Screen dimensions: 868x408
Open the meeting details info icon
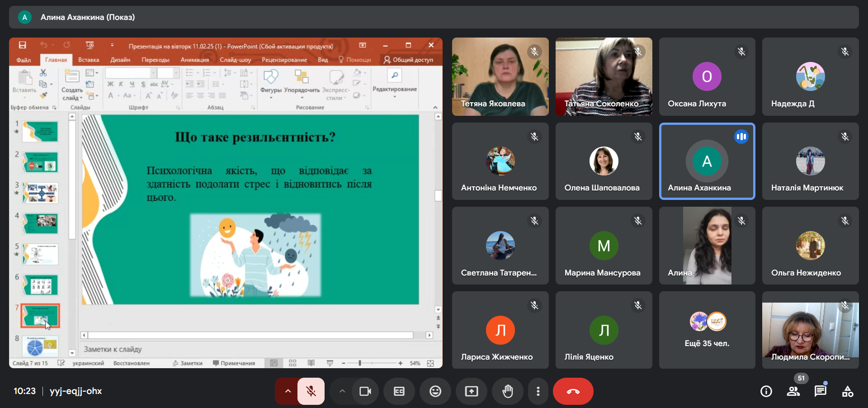point(766,391)
